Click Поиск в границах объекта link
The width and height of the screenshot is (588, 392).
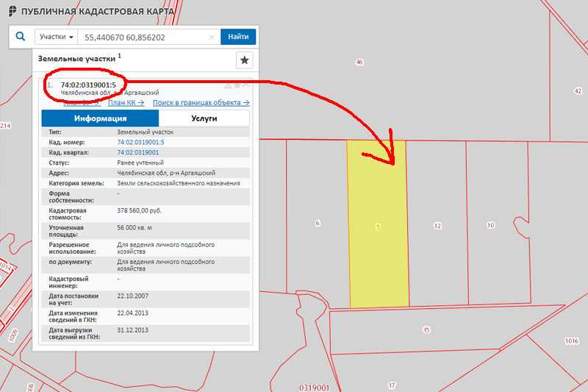(201, 103)
